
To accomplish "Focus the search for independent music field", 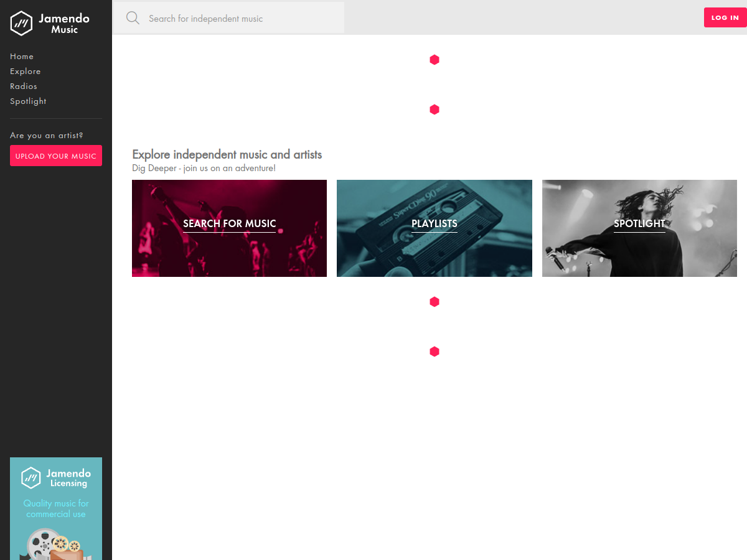I will [x=228, y=18].
